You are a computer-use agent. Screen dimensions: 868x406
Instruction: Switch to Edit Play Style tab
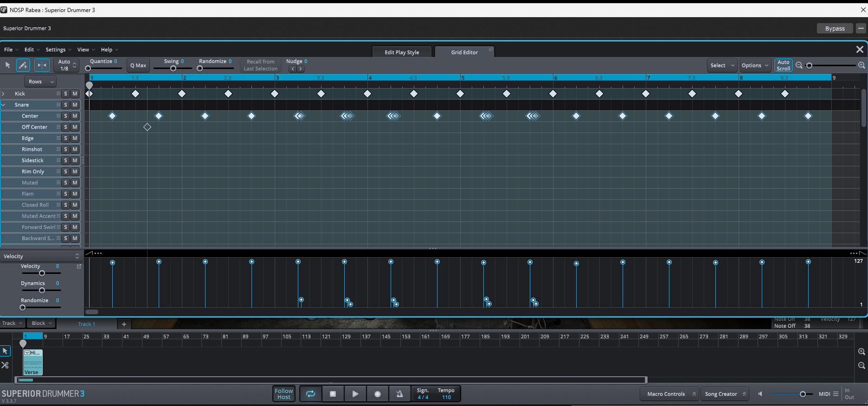402,52
